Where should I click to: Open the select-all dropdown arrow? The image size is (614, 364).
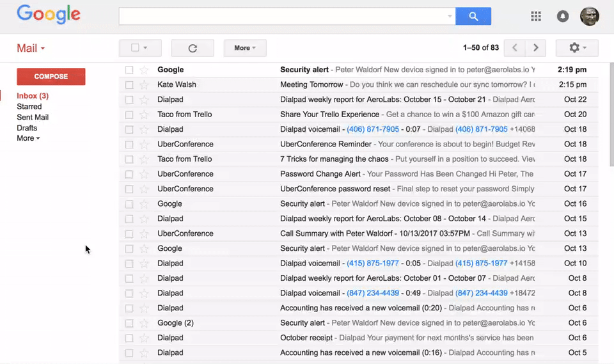tap(145, 48)
